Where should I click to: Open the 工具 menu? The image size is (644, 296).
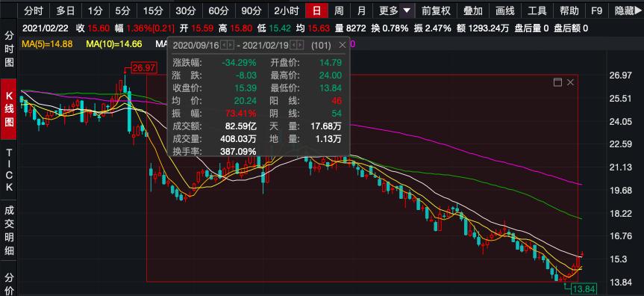tap(537, 10)
